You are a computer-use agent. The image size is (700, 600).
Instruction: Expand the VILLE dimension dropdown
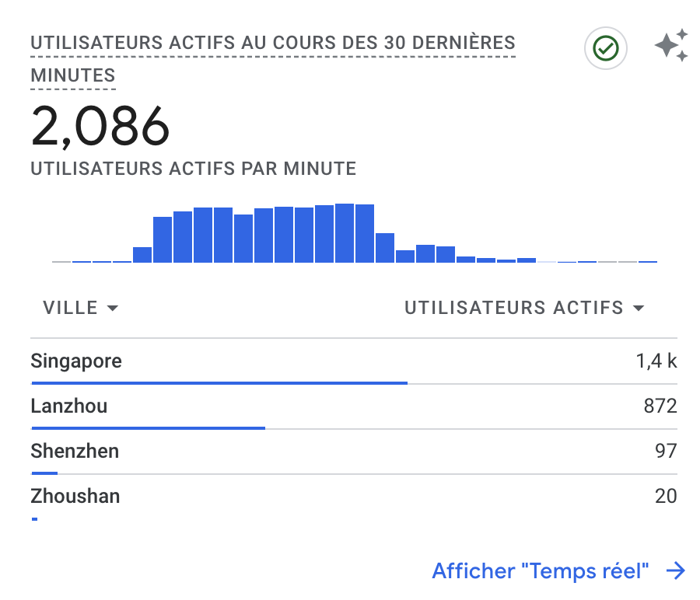pos(82,309)
